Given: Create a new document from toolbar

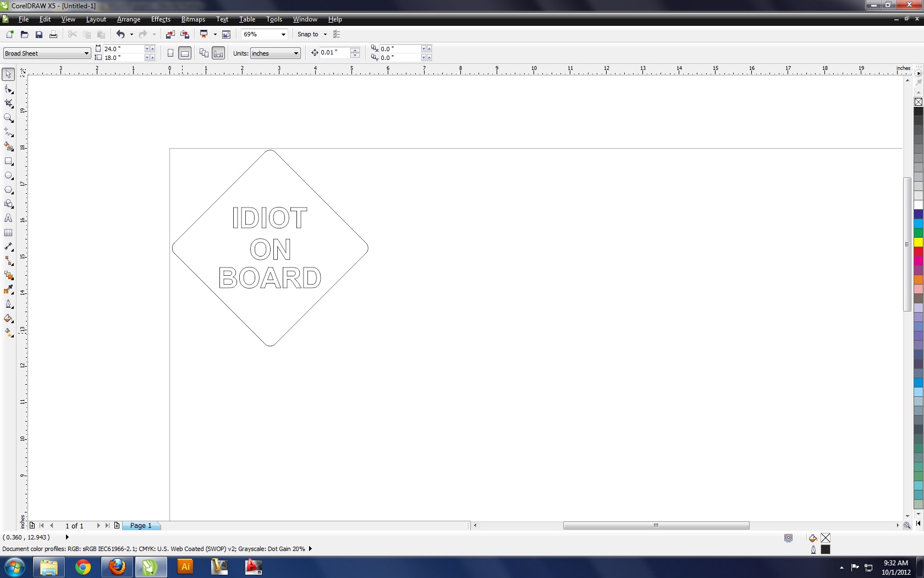Looking at the screenshot, I should coord(9,34).
